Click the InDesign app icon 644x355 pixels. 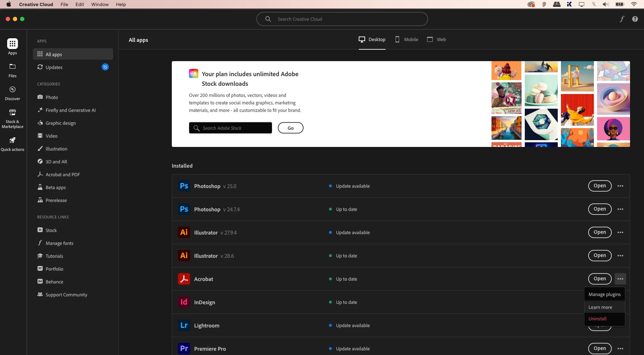pos(184,302)
